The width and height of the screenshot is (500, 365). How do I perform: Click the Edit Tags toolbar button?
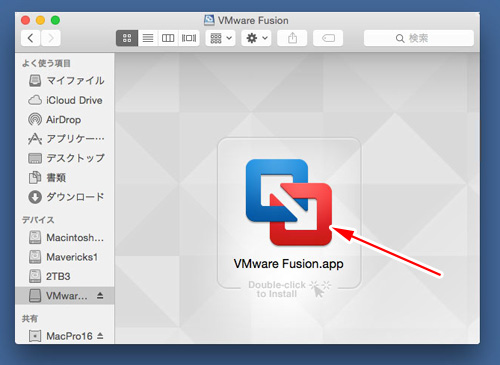pos(328,38)
